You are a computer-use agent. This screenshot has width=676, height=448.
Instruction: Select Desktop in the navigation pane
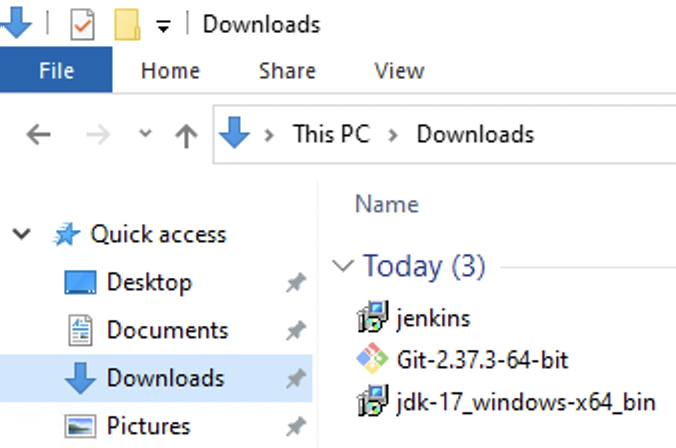[x=148, y=283]
